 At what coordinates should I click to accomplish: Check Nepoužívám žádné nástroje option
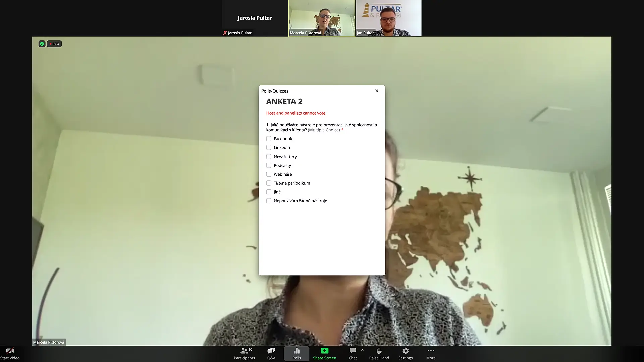coord(269,201)
